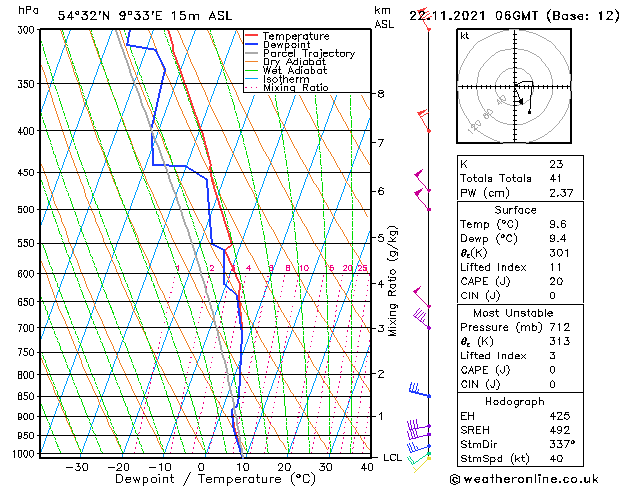Select the 'Dry Adiabat' legend entry
This screenshot has height=486, width=629.
click(x=294, y=62)
